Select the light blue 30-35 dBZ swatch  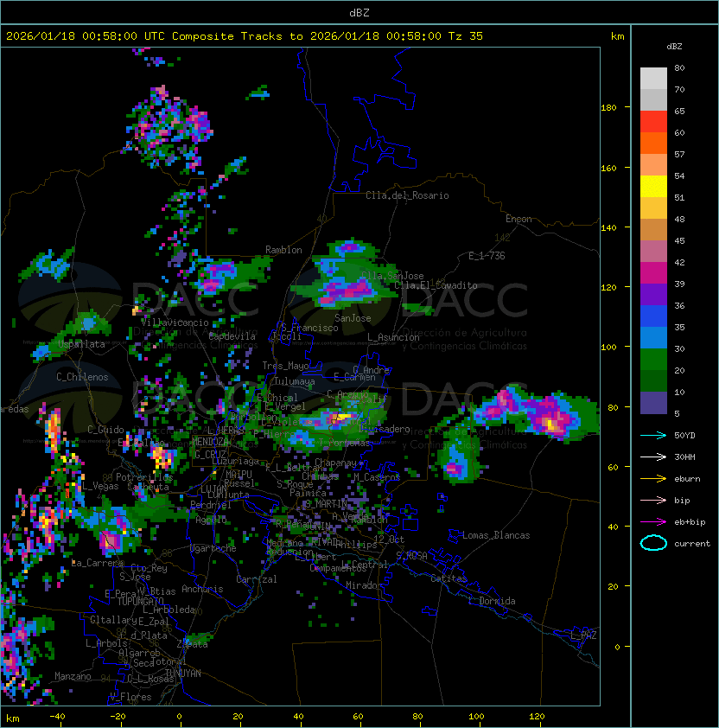653,337
